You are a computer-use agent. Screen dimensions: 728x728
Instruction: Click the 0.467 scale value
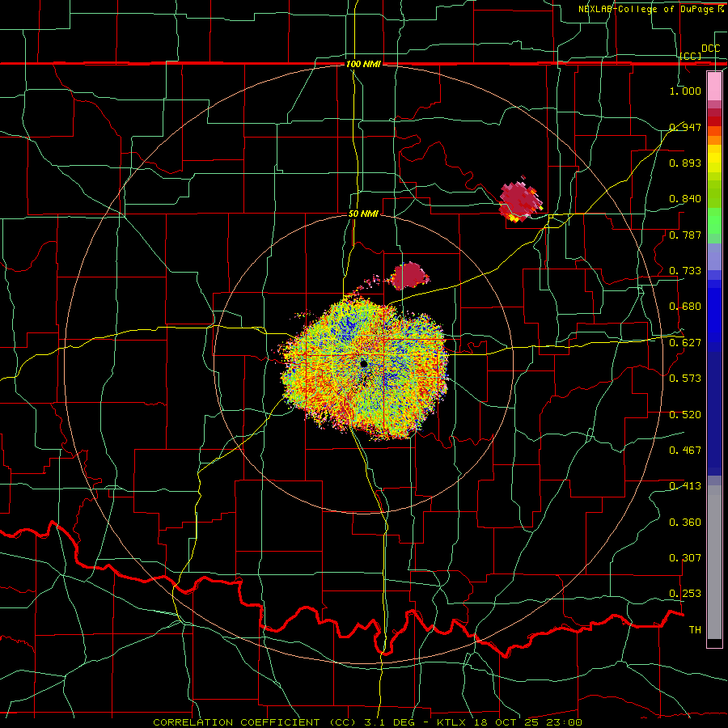click(x=685, y=451)
